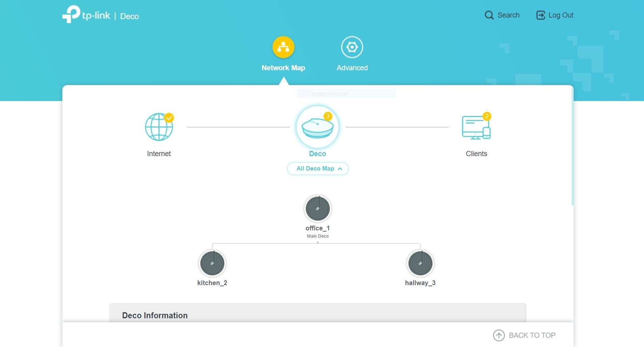
Task: Click the Clients count badge showing 2
Action: 487,116
